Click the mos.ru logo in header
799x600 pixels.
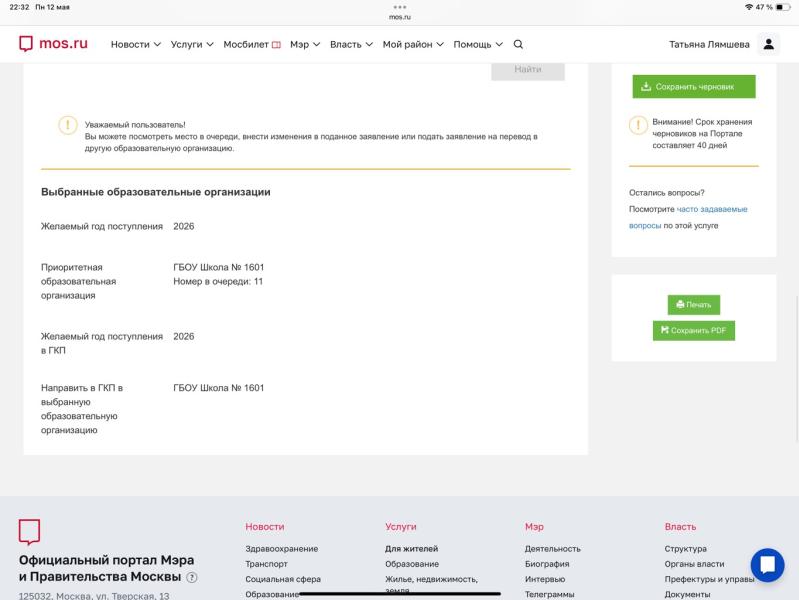53,44
